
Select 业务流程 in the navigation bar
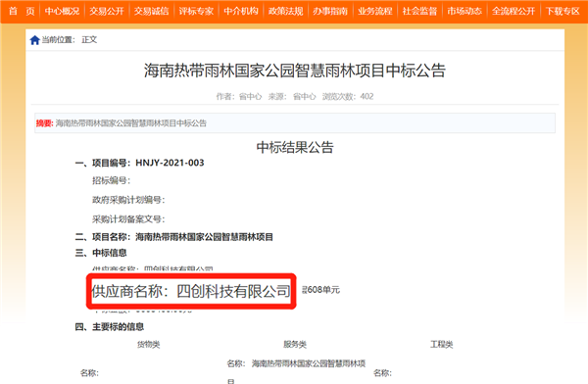click(375, 11)
